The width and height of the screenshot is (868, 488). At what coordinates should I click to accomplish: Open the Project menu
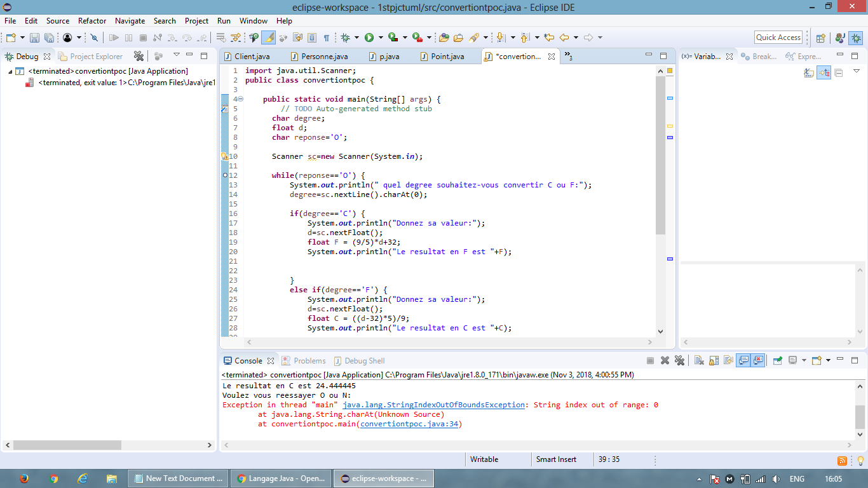pos(196,21)
